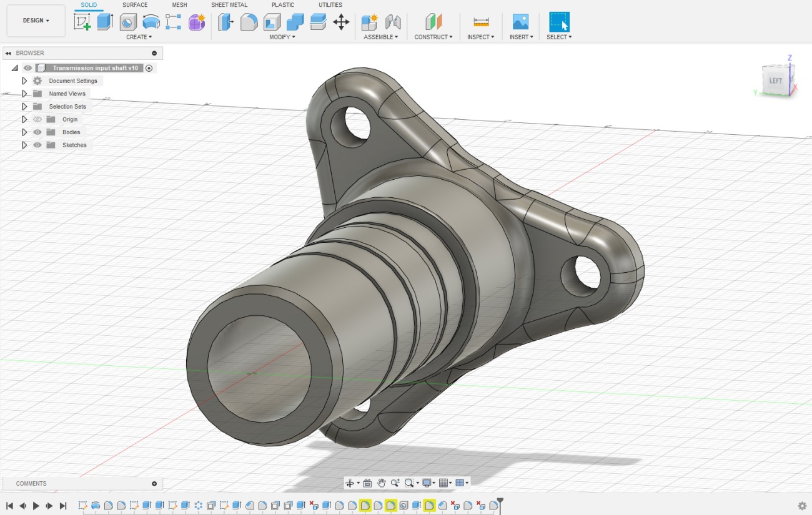
Task: Open the DESIGN workspace dropdown
Action: pos(36,21)
